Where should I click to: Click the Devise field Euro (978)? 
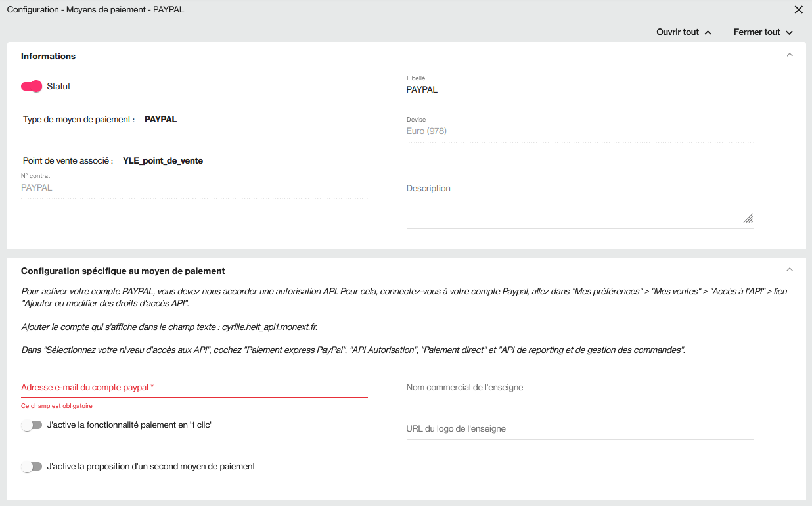pyautogui.click(x=579, y=131)
